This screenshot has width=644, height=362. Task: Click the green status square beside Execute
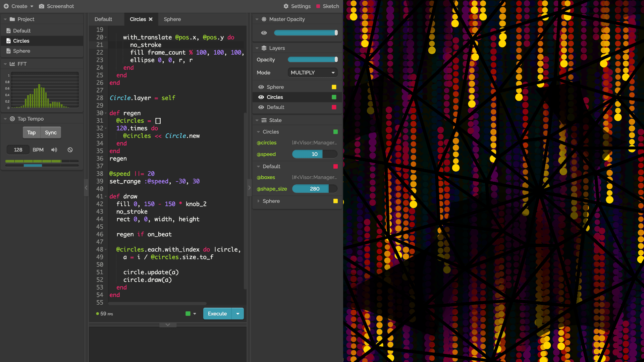(188, 314)
